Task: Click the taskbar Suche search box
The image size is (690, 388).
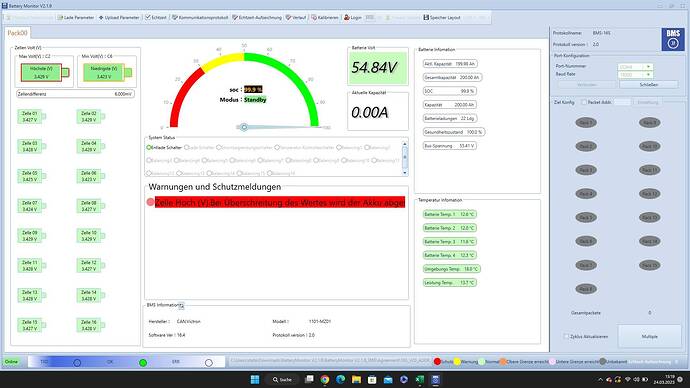Action: (x=282, y=380)
